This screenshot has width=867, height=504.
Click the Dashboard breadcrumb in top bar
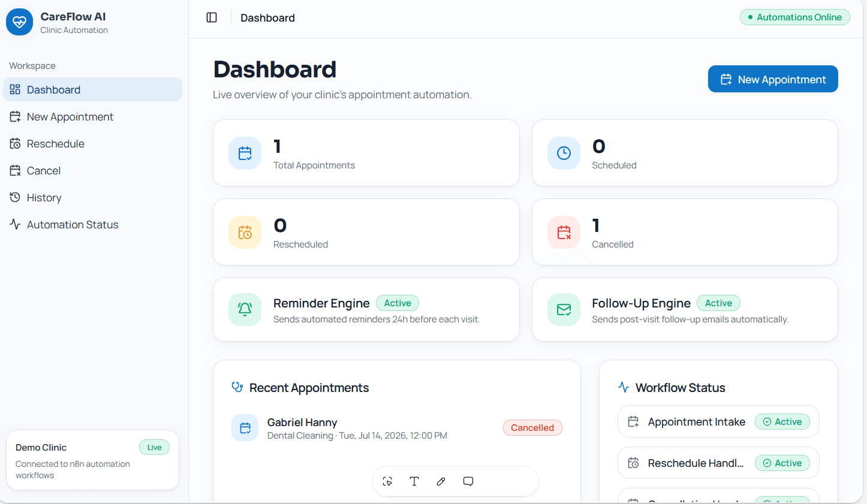[x=267, y=18]
